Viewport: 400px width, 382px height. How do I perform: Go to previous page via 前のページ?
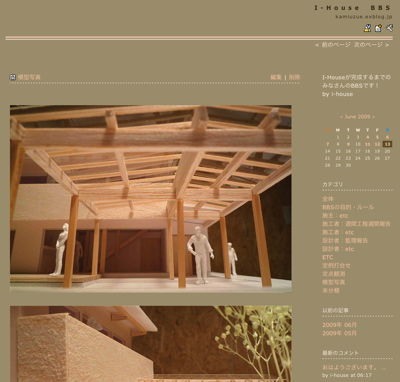click(336, 45)
